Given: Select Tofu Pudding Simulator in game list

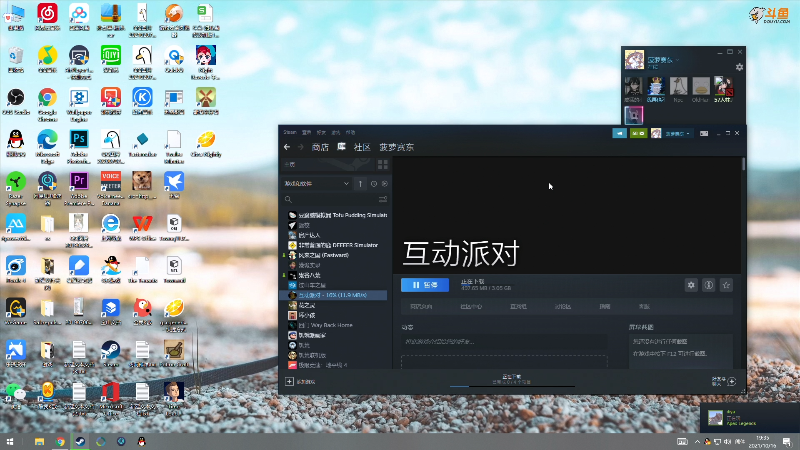Looking at the screenshot, I should tap(337, 215).
